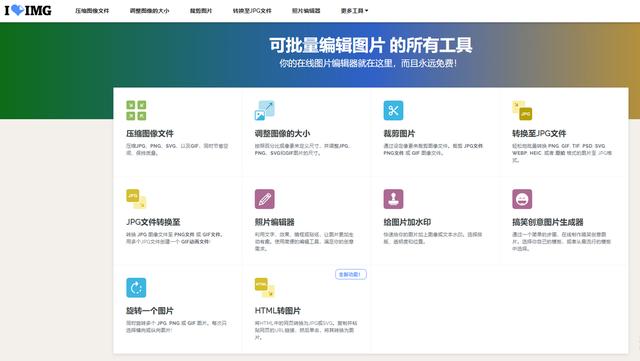Expand the 更多工具 dropdown menu
Image resolution: width=640 pixels, height=361 pixels.
pos(354,11)
